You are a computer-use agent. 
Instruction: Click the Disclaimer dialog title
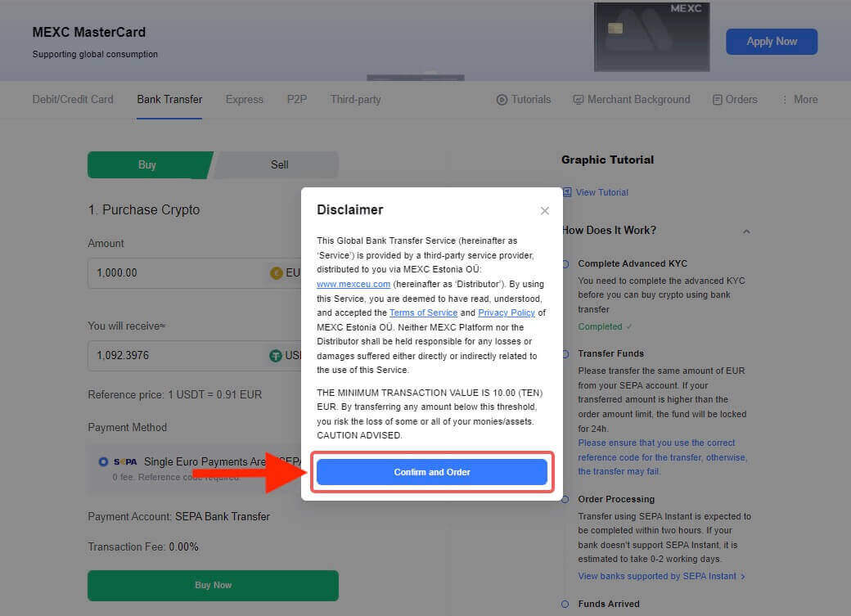pos(350,209)
